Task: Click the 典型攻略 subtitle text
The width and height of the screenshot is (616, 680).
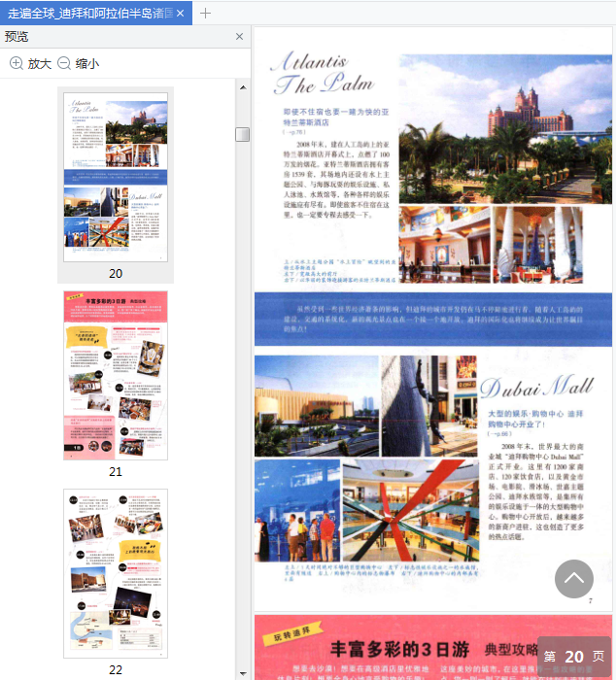Action: click(512, 650)
